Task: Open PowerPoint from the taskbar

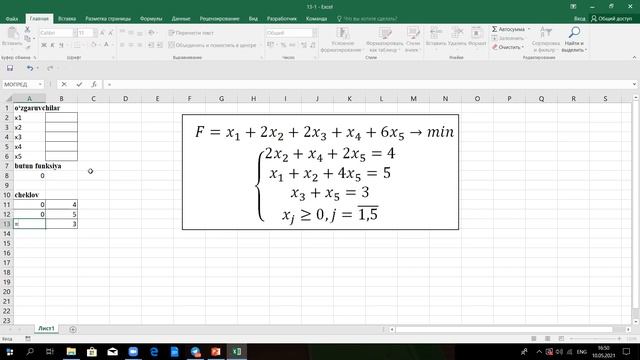Action: pos(216,351)
